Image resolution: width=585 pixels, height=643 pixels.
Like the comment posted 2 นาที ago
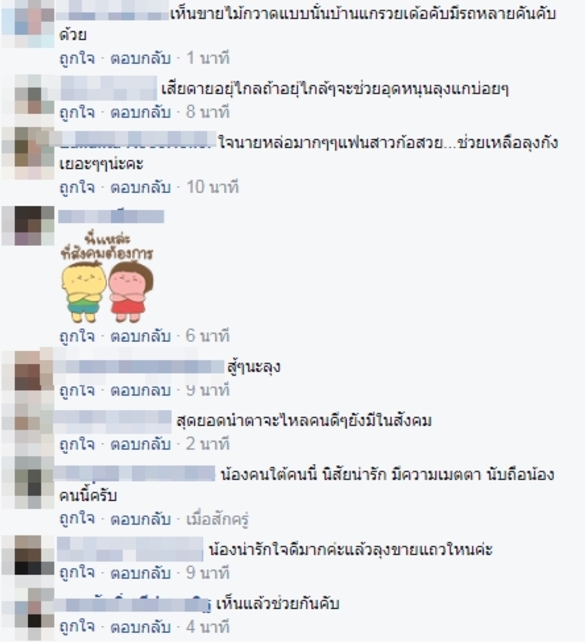77,444
